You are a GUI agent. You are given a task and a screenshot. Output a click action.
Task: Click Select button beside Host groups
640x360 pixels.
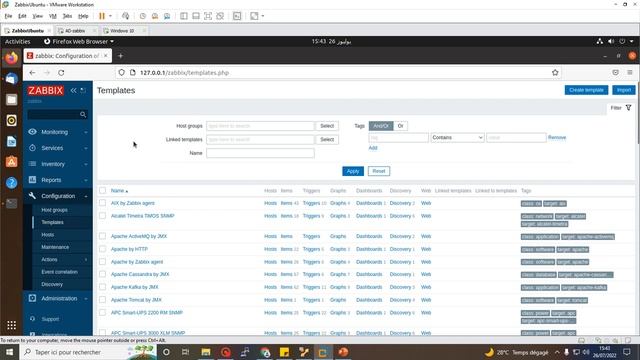coord(327,126)
